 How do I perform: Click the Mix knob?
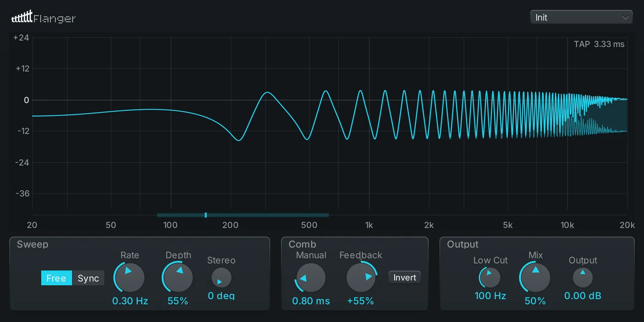coord(535,277)
